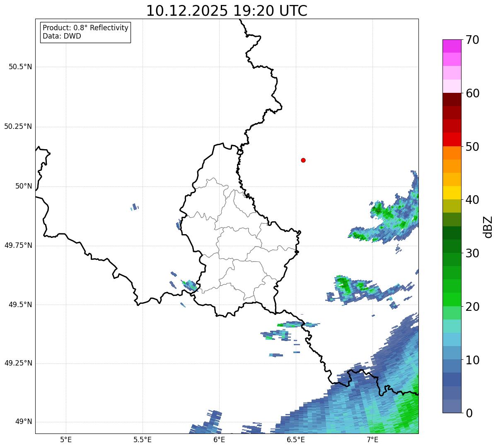Click the red station marker dot
Image resolution: width=498 pixels, height=448 pixels.
point(303,160)
